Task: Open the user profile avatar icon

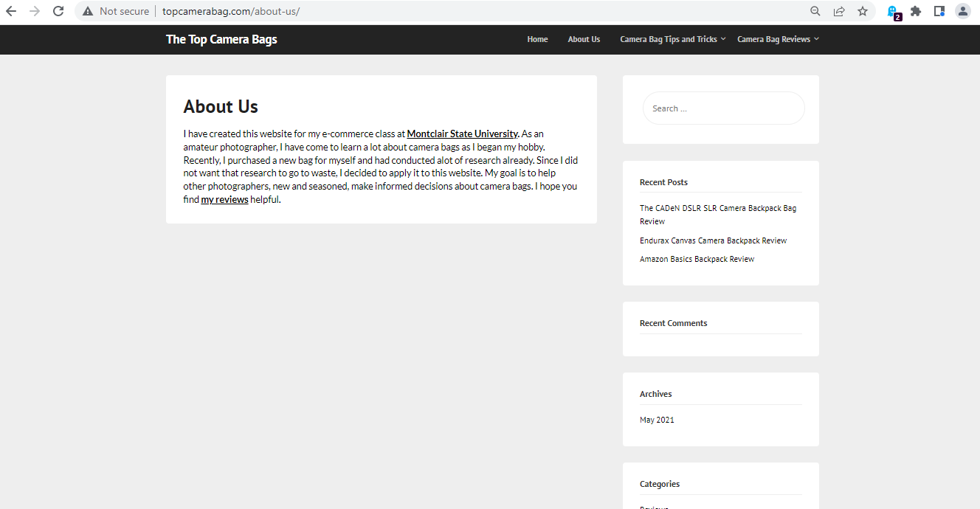Action: click(962, 11)
